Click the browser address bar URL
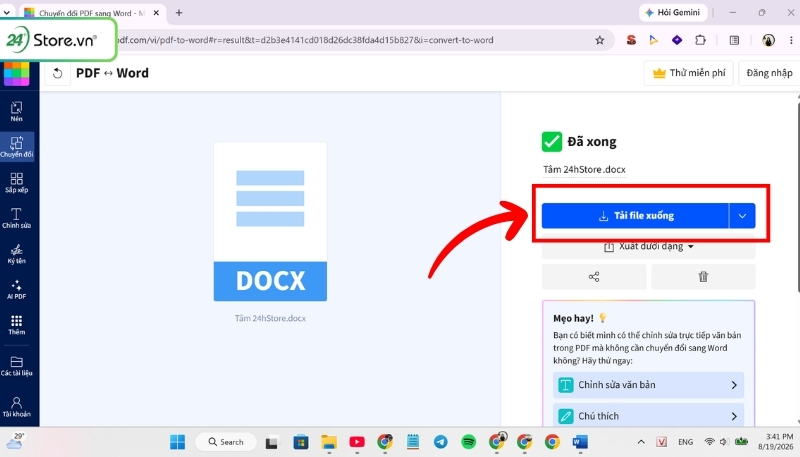Image resolution: width=800 pixels, height=457 pixels. click(304, 40)
